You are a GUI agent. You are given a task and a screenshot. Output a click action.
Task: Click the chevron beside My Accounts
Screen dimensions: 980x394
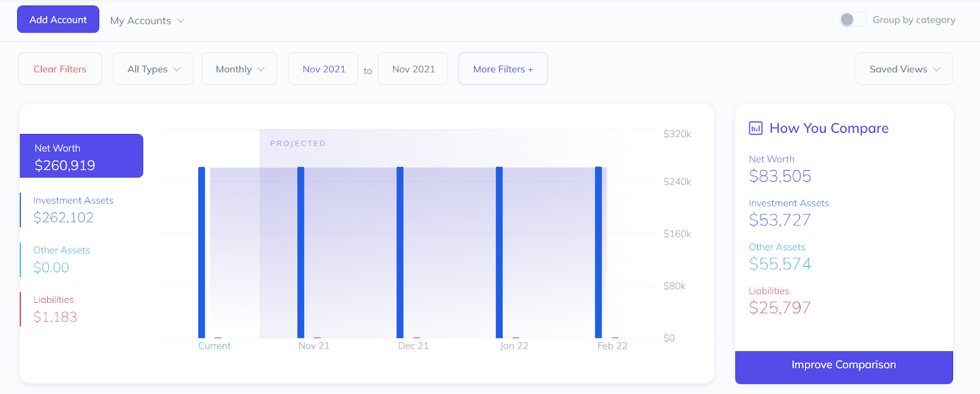[x=181, y=21]
